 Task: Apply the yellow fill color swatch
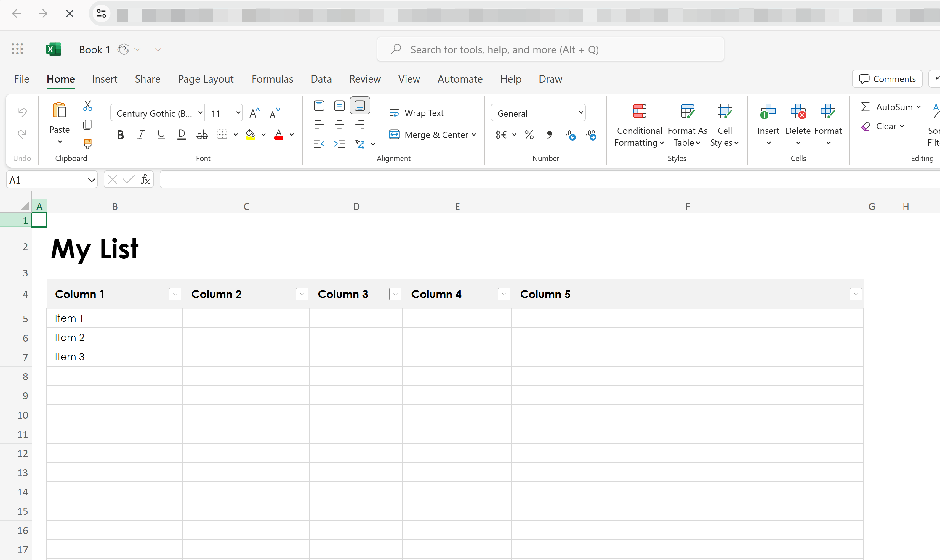[250, 135]
